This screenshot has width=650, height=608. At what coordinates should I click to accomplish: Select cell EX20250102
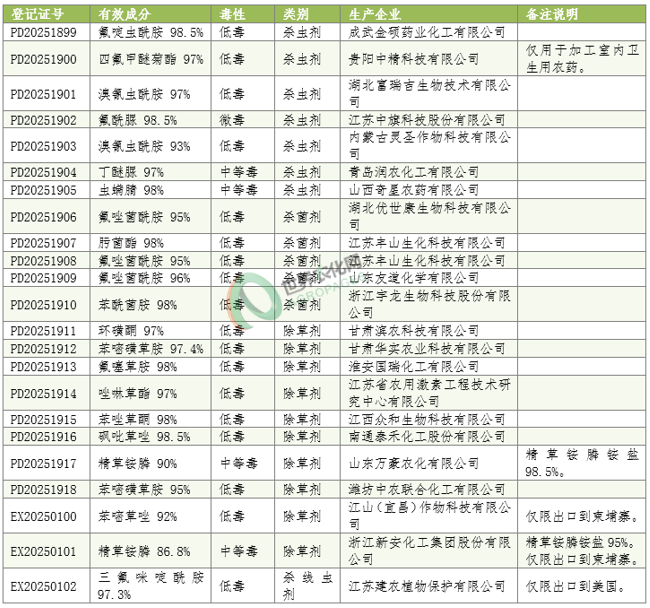point(44,586)
